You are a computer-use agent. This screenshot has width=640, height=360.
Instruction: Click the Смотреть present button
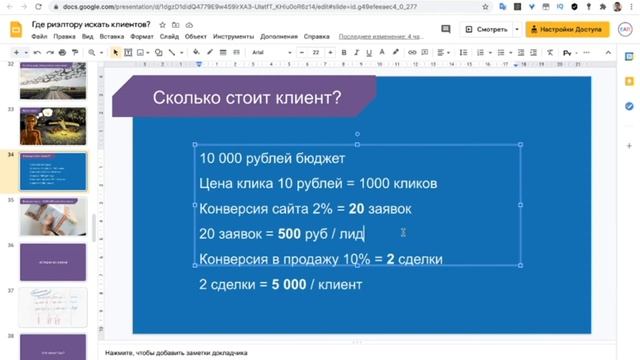click(x=487, y=29)
